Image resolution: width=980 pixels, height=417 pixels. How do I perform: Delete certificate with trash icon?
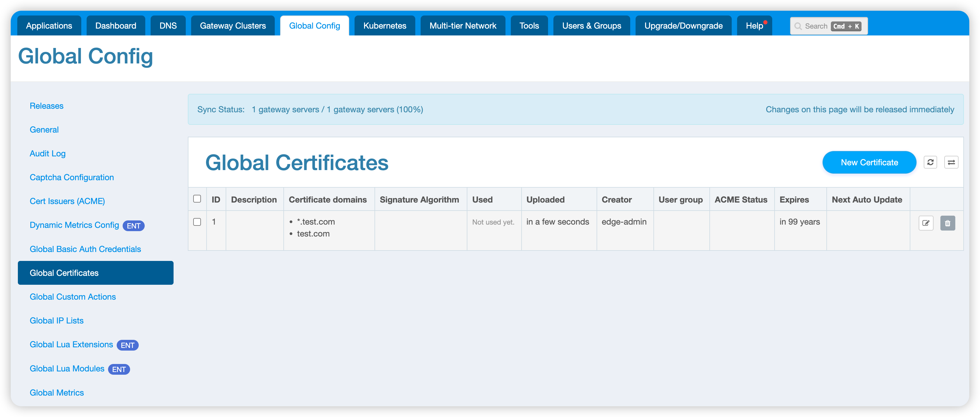[947, 223]
